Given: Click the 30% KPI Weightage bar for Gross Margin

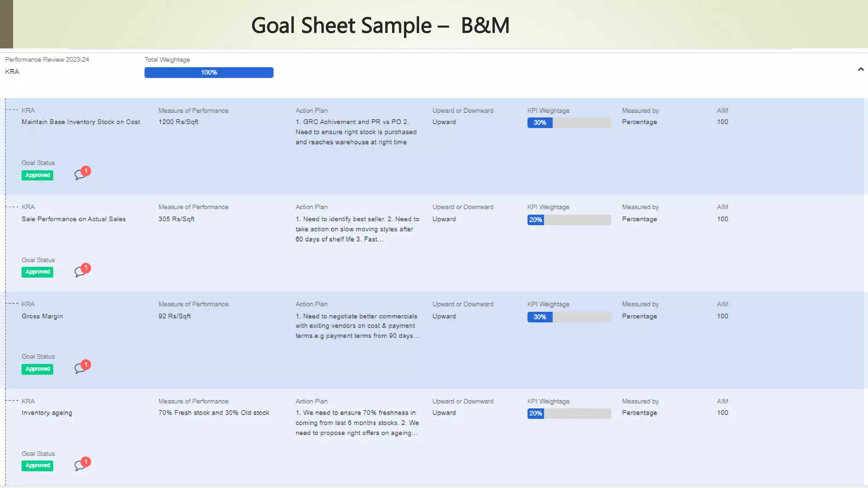Looking at the screenshot, I should tap(569, 317).
